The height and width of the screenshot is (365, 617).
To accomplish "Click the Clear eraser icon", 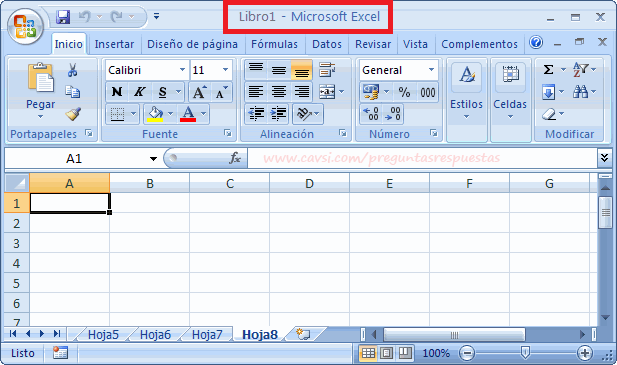I will tap(549, 114).
